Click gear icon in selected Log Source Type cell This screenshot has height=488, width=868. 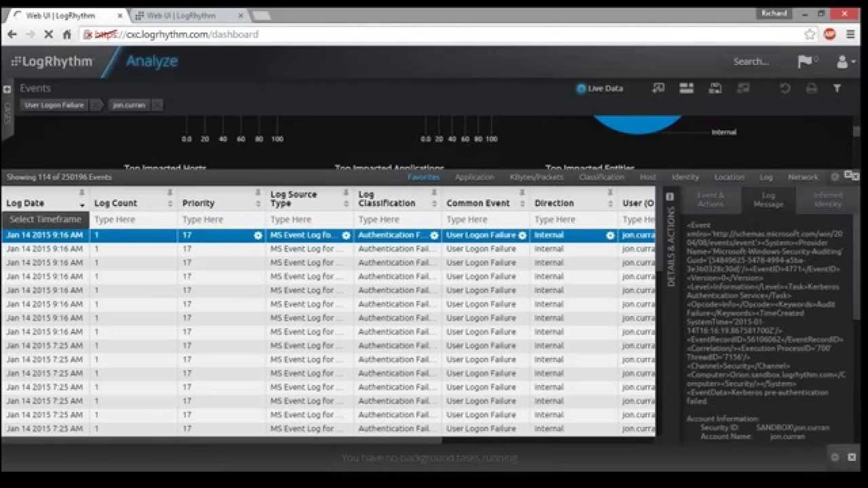(346, 236)
